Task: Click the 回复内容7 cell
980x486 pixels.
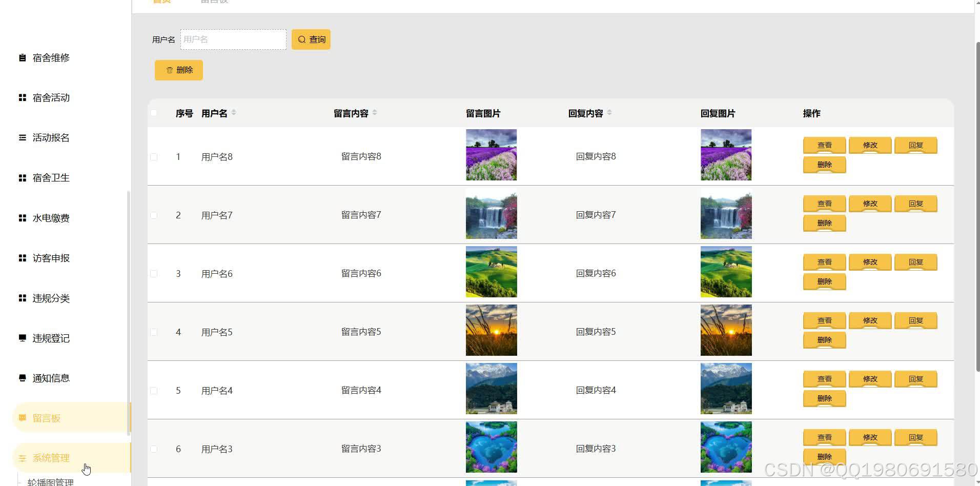Action: [x=596, y=215]
